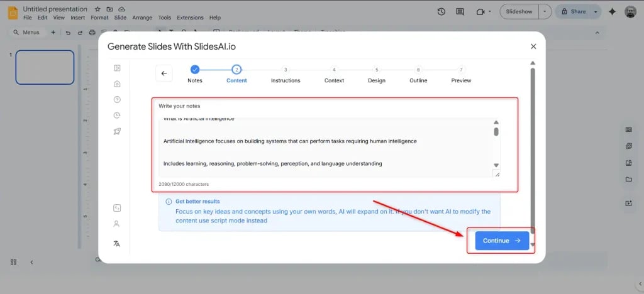Open the Gemini sparkle icon

(612, 12)
